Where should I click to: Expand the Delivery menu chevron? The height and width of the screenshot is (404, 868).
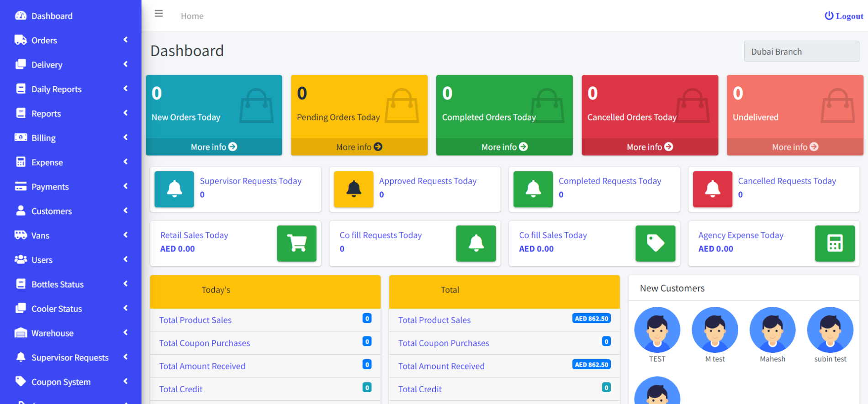126,64
